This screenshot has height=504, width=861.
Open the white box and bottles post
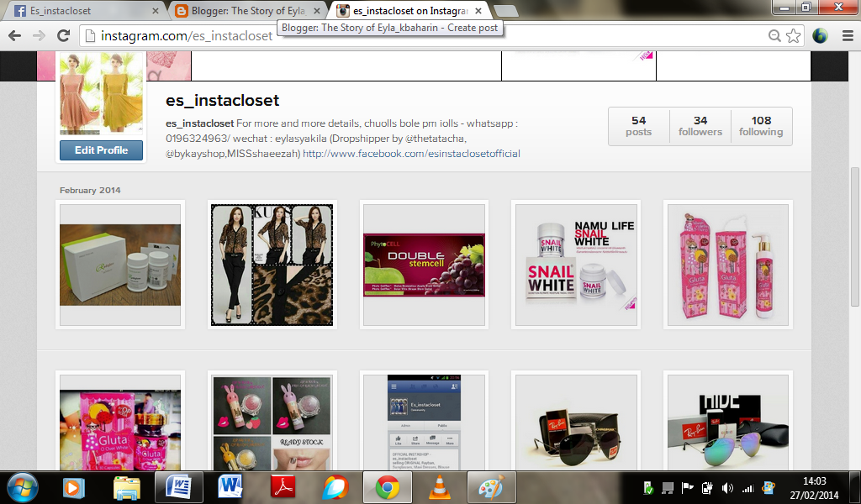(120, 265)
